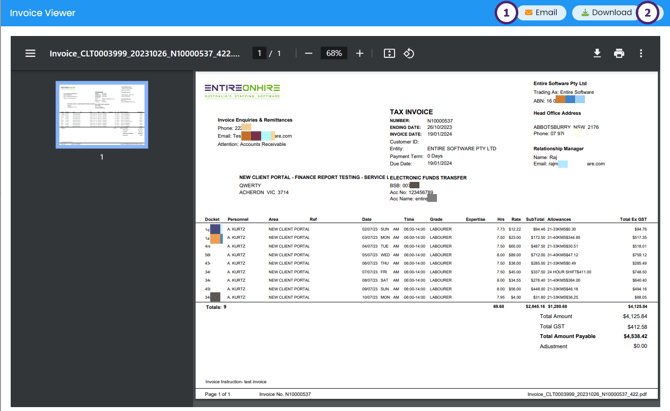
Task: Click the ENTIREONHIRE logo on invoice
Action: [x=242, y=90]
